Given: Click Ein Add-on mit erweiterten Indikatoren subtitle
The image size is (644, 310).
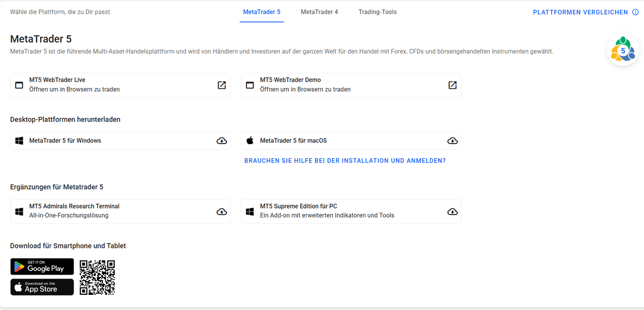Looking at the screenshot, I should [x=327, y=215].
